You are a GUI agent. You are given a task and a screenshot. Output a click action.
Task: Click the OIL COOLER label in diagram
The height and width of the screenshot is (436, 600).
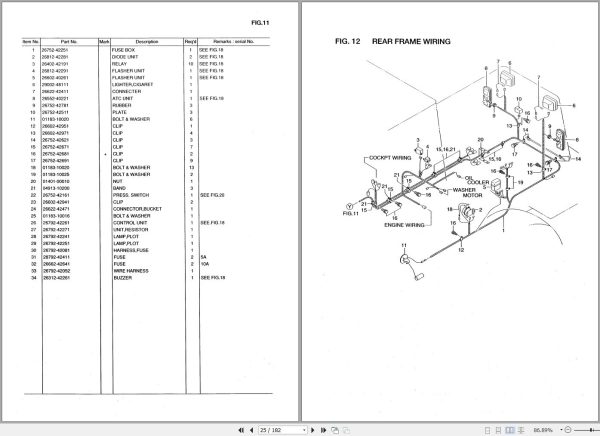[x=476, y=180]
